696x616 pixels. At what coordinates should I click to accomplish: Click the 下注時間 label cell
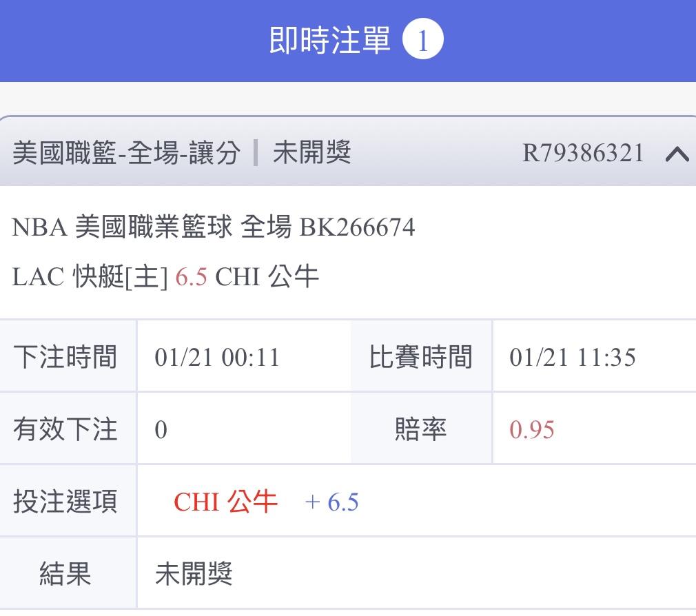click(65, 358)
